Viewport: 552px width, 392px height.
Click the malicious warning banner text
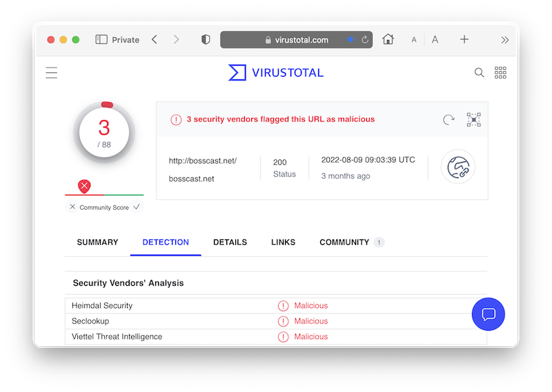[x=281, y=119]
